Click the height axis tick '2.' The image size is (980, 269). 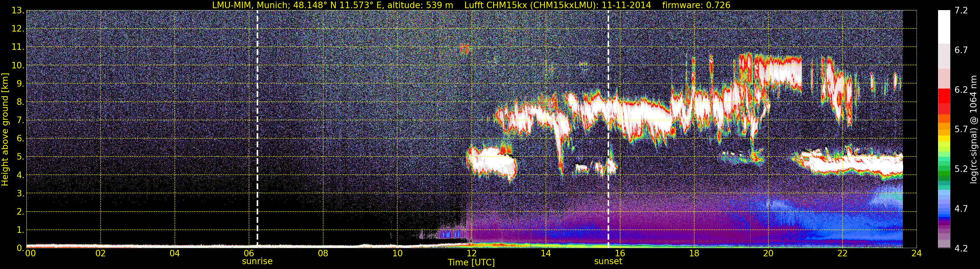[20, 212]
